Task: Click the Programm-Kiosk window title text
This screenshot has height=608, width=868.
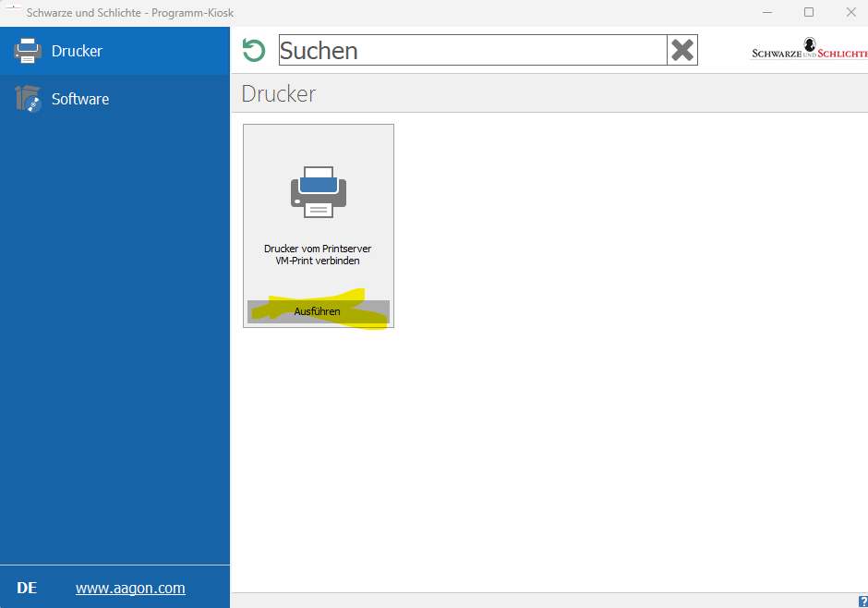Action: [x=129, y=12]
